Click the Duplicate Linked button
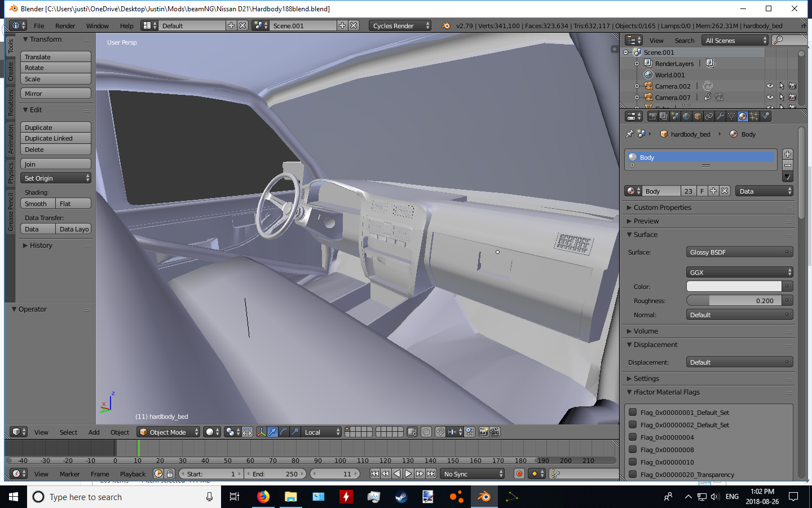Viewport: 812px width, 508px height. [x=55, y=138]
